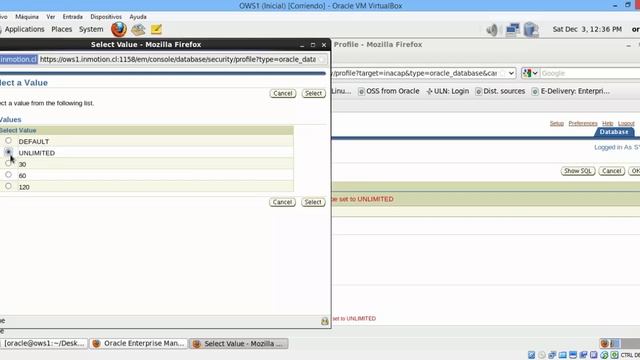640x360 pixels.
Task: Select the UNLIMITED radio option
Action: [x=8, y=152]
